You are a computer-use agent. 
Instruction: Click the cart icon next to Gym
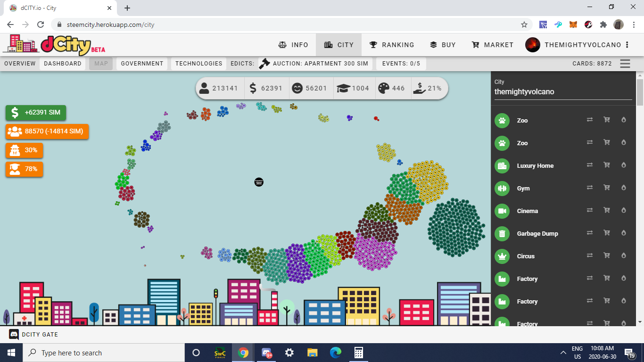click(607, 188)
